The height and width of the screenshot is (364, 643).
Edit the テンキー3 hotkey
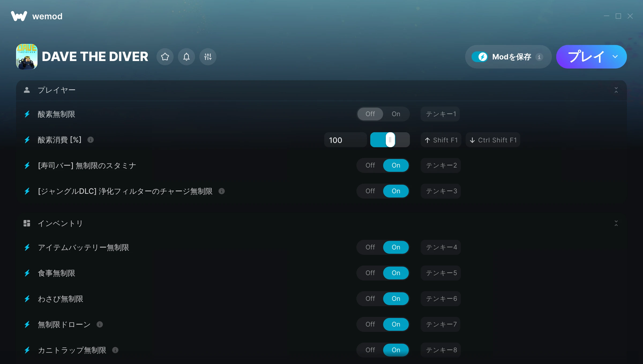coord(441,191)
